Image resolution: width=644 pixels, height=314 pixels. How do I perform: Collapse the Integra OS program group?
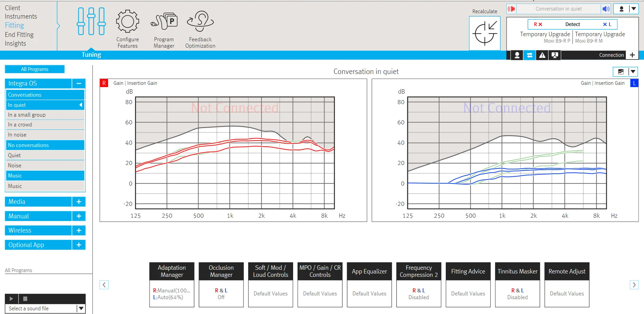click(79, 83)
